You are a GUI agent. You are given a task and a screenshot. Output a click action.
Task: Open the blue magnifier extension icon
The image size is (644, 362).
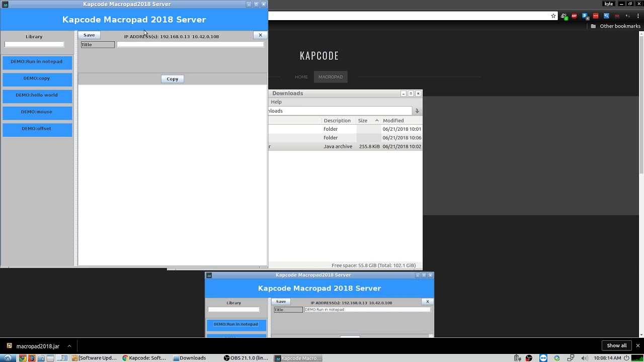(606, 16)
